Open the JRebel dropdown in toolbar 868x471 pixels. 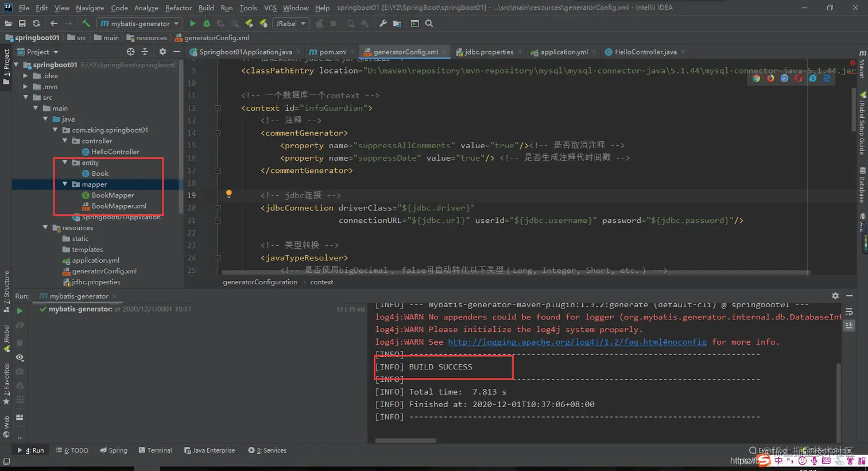click(x=290, y=24)
